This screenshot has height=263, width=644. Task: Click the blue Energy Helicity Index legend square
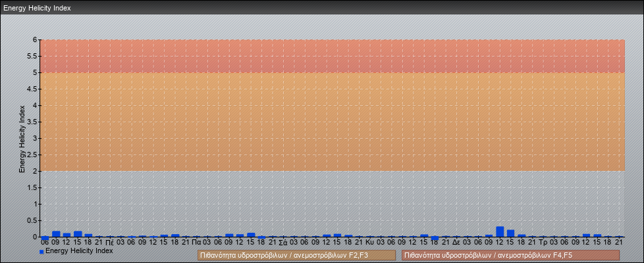[x=41, y=252]
